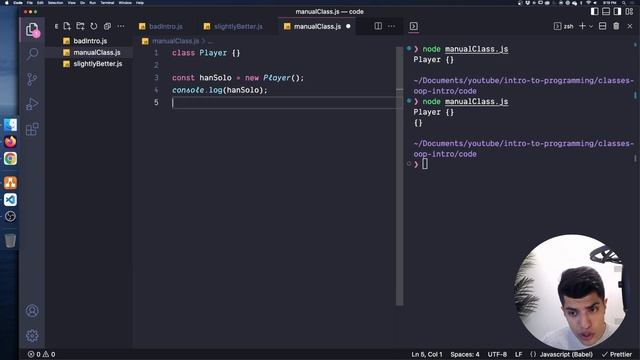
Task: Click the editor vertical scrollbar
Action: click(400, 176)
